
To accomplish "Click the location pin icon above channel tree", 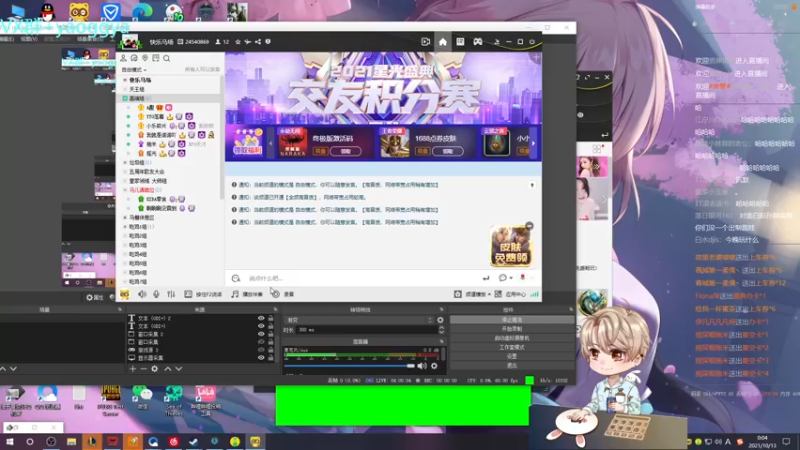I will 145,58.
